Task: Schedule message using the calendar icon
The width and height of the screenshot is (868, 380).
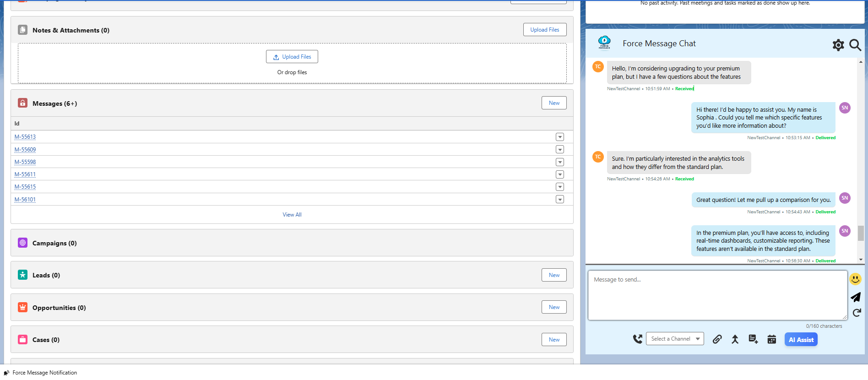Action: 771,339
